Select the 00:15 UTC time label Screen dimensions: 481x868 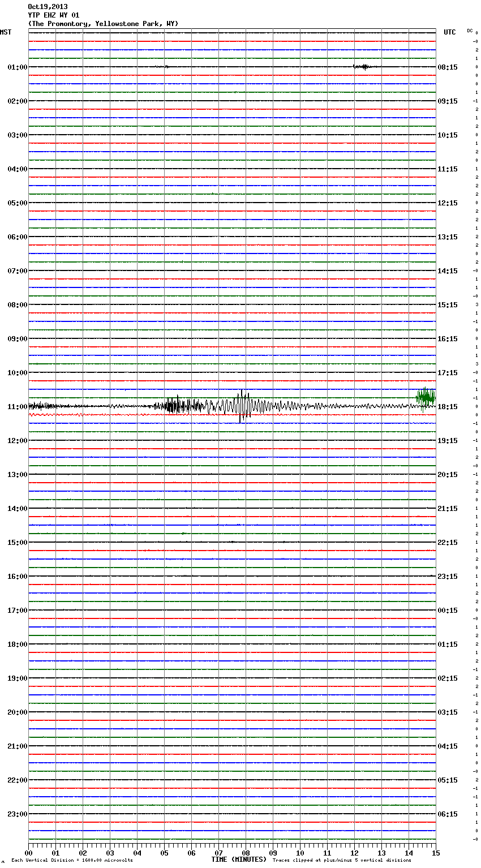coord(447,611)
